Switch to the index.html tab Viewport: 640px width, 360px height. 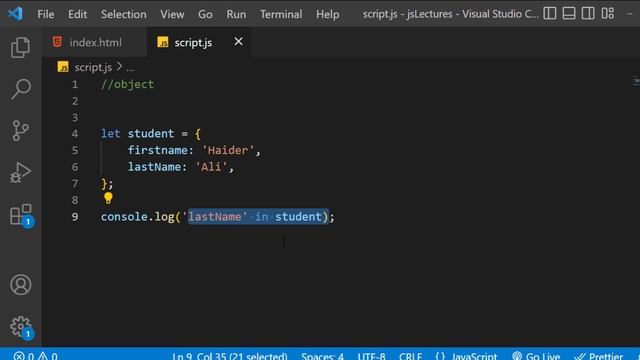(94, 42)
